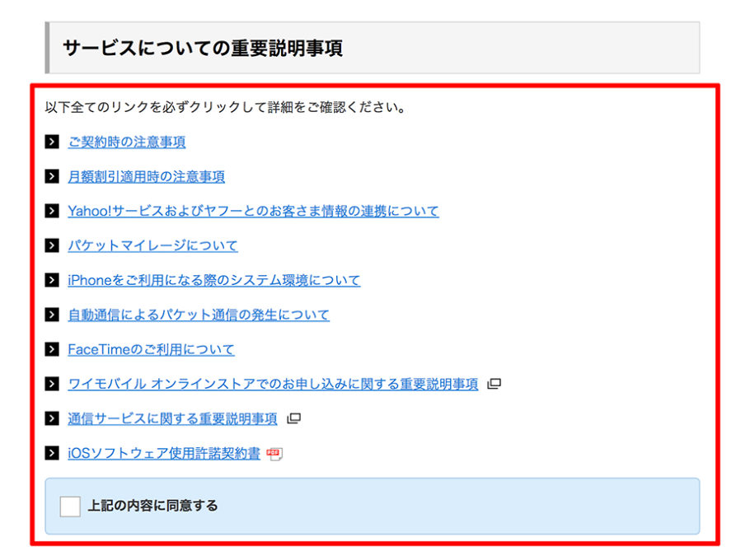Open the パケットマイレージについて link

[151, 245]
